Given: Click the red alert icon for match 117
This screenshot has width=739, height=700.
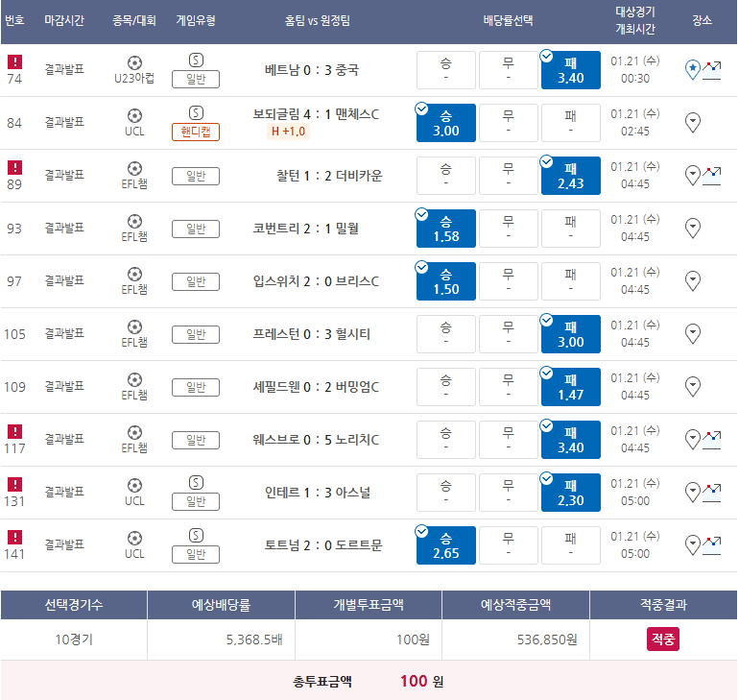Looking at the screenshot, I should tap(14, 431).
